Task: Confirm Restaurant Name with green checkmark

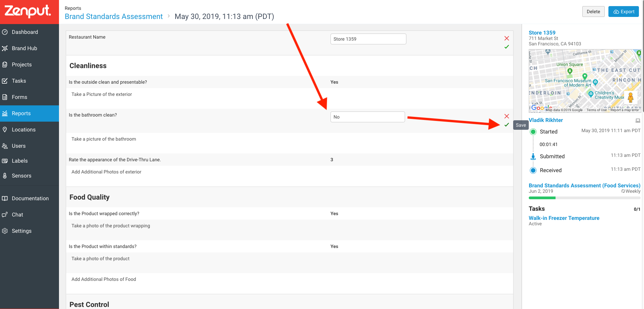Action: 506,47
